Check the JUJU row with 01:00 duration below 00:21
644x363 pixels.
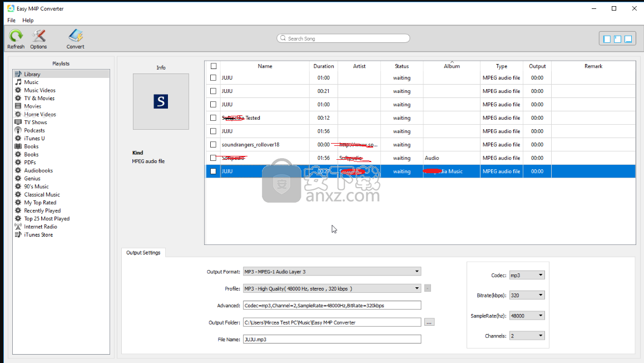tap(213, 105)
